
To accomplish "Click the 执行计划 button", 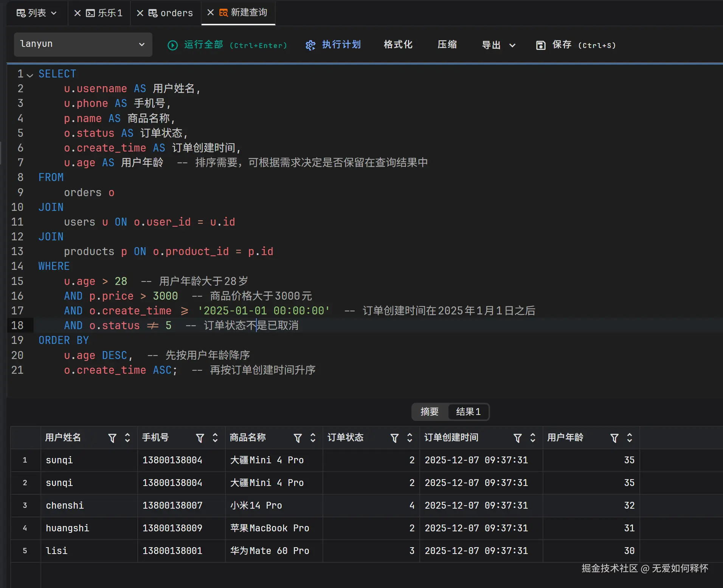I will pyautogui.click(x=333, y=45).
